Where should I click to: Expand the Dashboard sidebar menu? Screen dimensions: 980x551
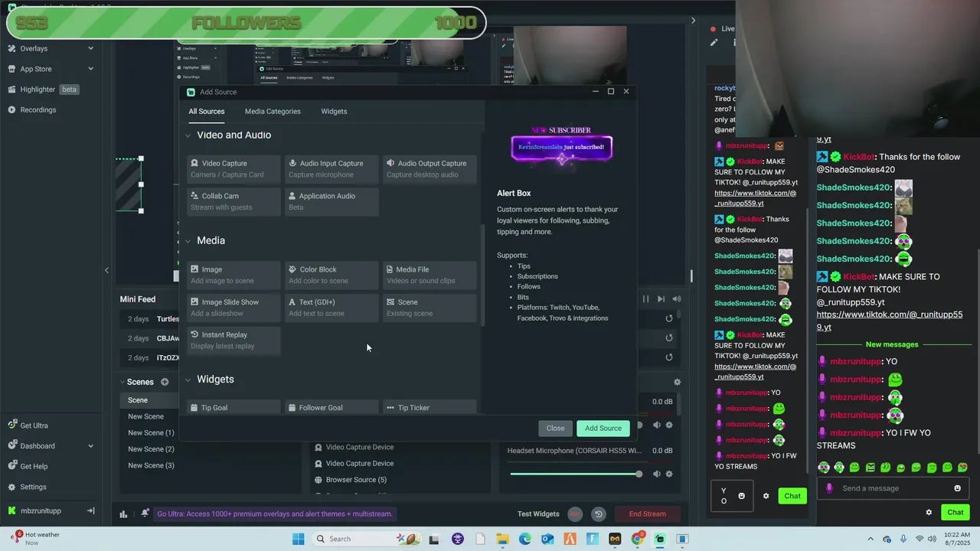tap(90, 446)
